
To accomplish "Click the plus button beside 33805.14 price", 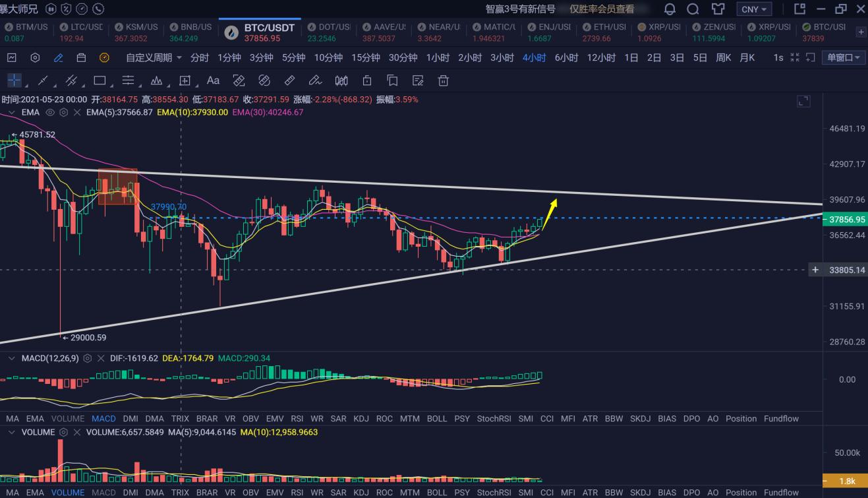I will [815, 270].
